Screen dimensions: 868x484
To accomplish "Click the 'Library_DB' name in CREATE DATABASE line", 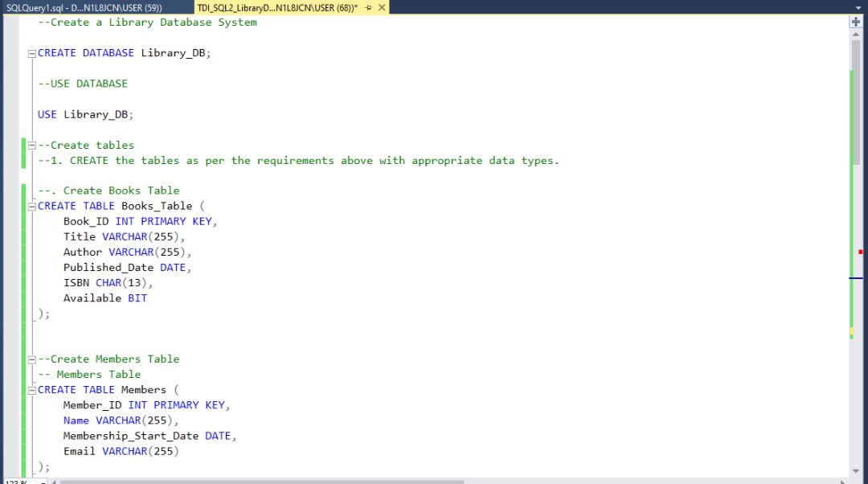I will (173, 53).
